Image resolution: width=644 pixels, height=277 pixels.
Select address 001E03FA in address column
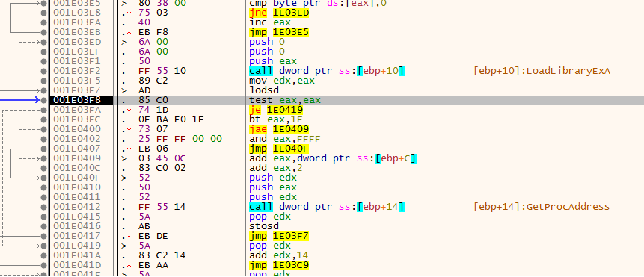pos(77,110)
